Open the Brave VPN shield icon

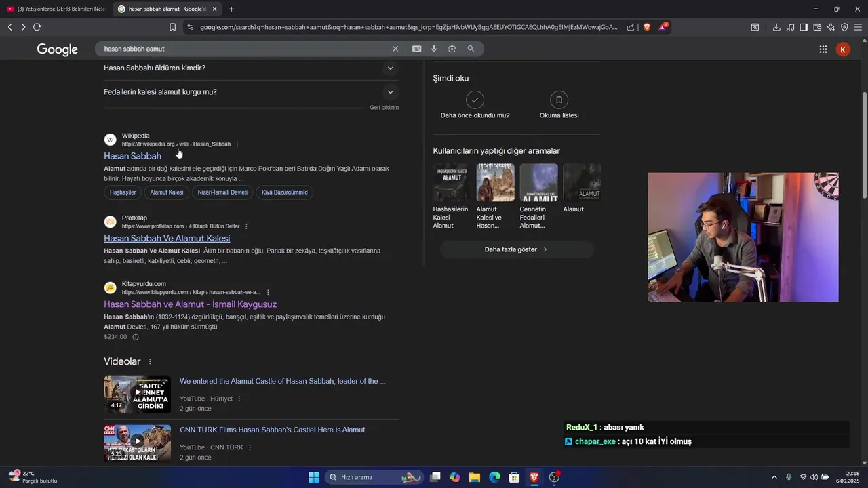click(844, 27)
